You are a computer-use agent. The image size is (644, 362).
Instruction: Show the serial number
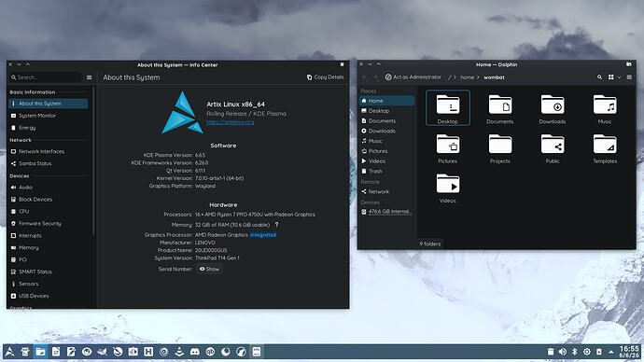click(x=209, y=270)
